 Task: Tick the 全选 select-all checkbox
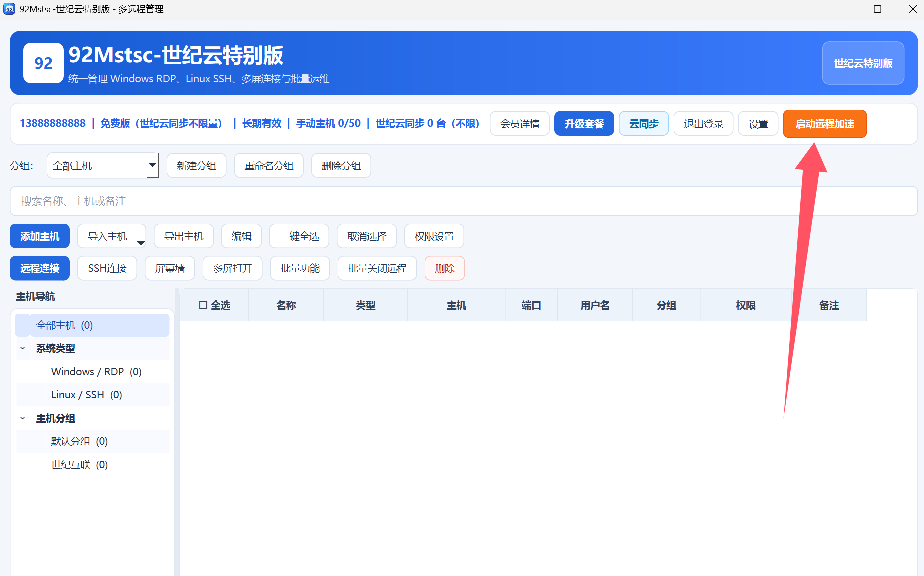point(203,305)
